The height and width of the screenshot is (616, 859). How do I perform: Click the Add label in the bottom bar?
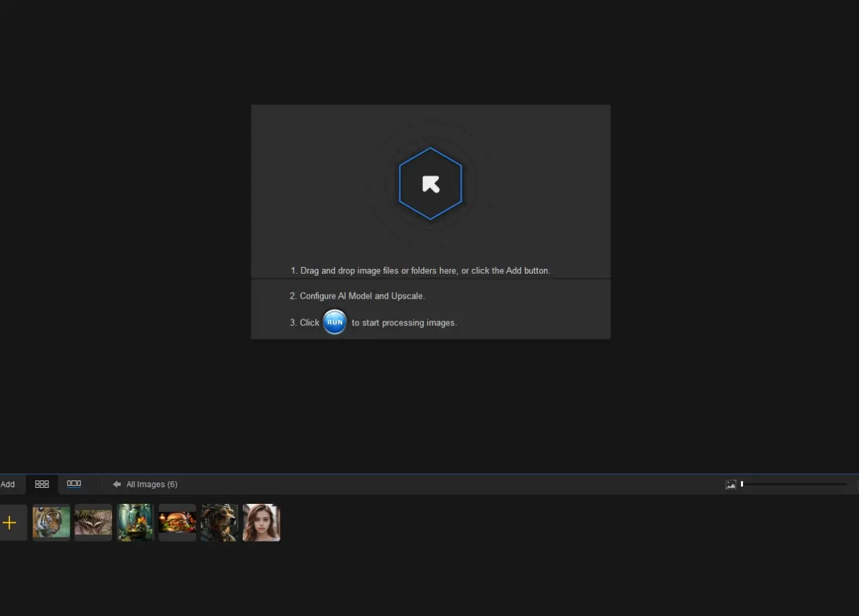point(7,484)
